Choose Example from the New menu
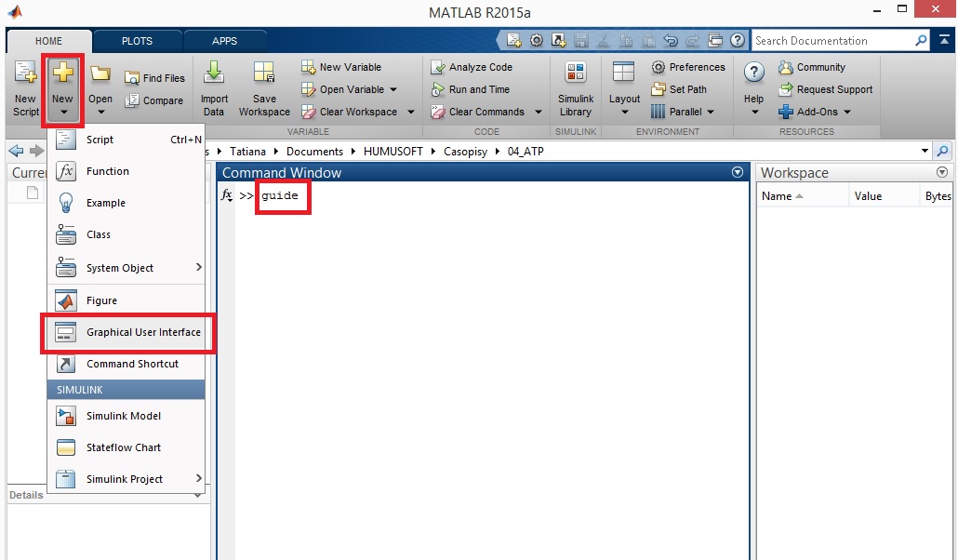 point(126,203)
